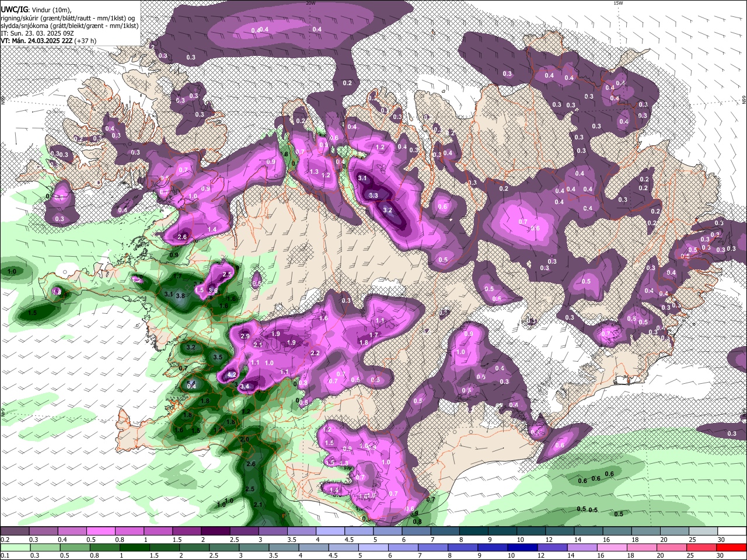The width and height of the screenshot is (747, 560).
Task: Click the '0.1' label at the start of the lower legend
Action: [x=5, y=556]
